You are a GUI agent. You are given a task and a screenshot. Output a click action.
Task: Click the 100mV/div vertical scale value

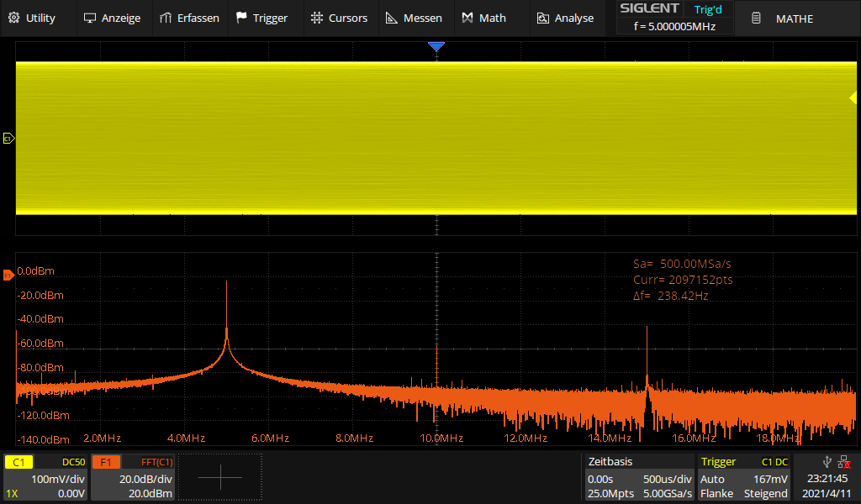pyautogui.click(x=58, y=479)
